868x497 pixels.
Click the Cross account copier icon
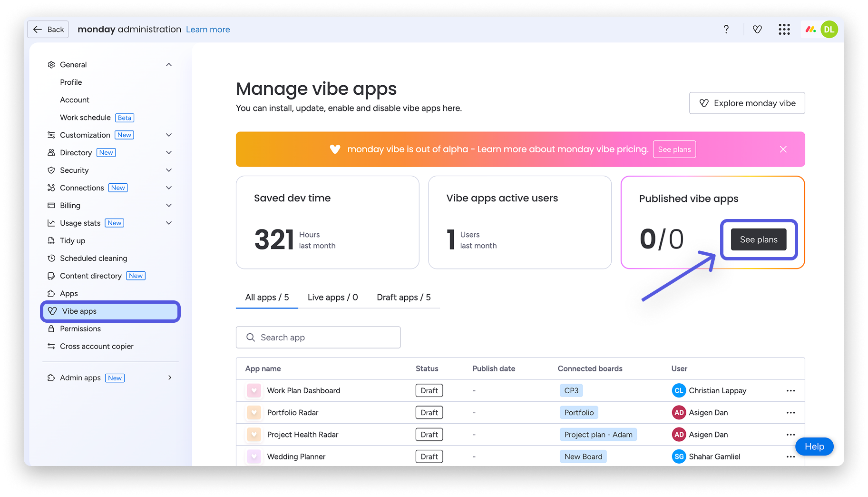click(51, 346)
